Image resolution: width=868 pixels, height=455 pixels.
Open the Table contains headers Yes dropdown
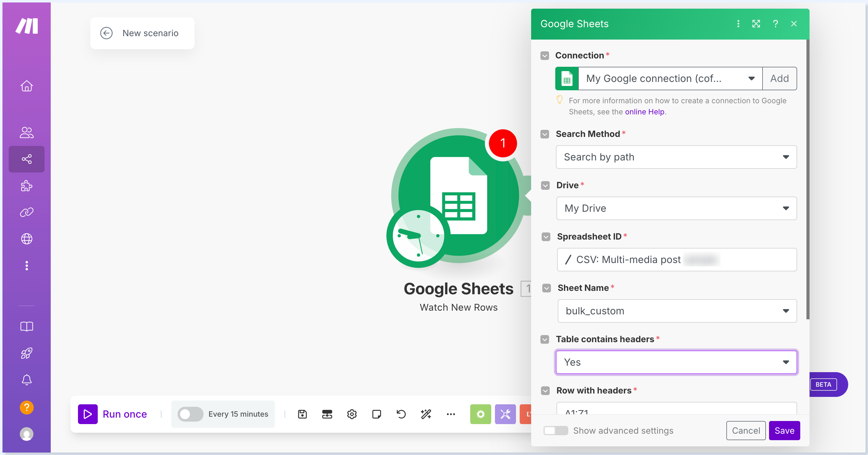pos(676,362)
